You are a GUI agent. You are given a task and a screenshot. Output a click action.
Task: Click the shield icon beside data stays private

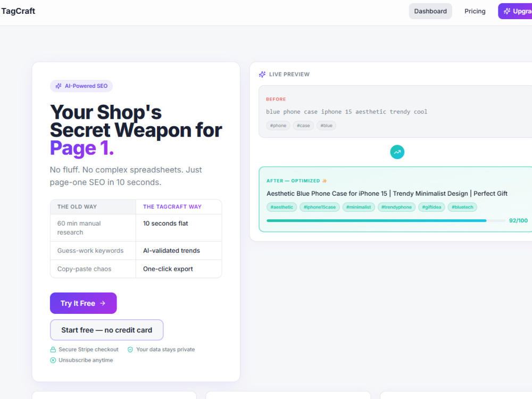[x=130, y=350]
